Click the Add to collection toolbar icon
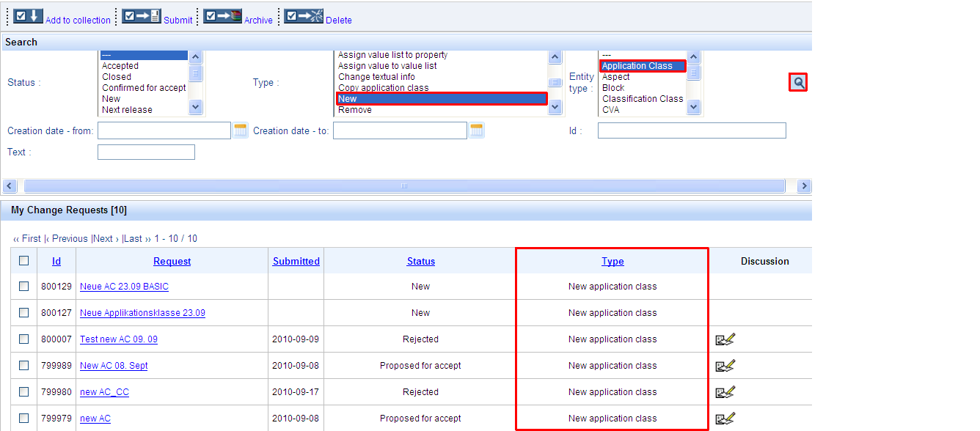Viewport: 980px width, 431px height. coord(29,16)
